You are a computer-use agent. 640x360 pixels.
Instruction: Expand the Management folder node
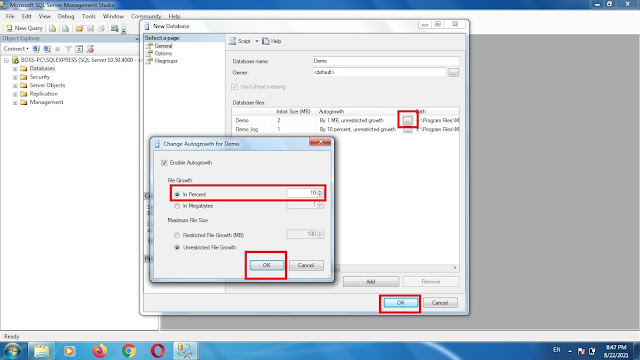coord(15,102)
